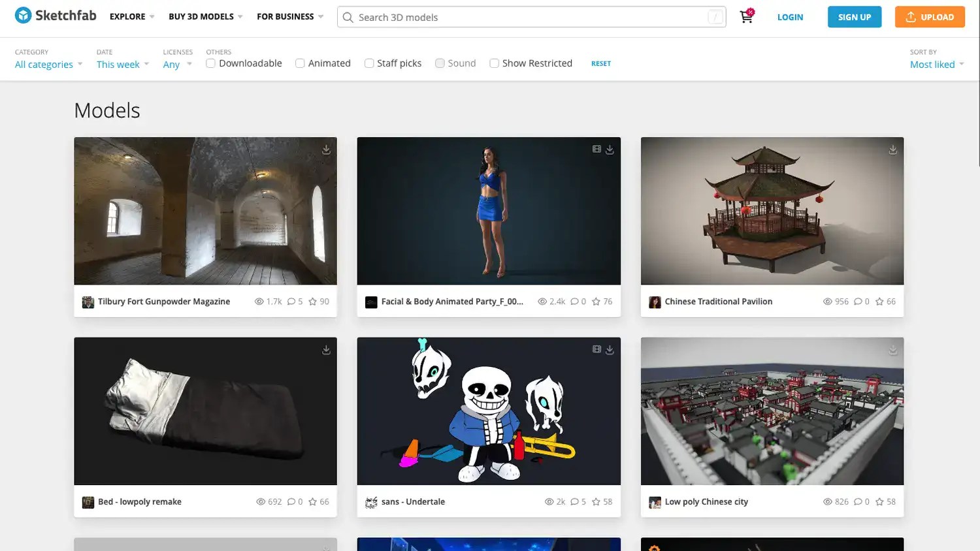Click star icon on Low poly Chinese city
The width and height of the screenshot is (980, 551).
[x=879, y=502]
